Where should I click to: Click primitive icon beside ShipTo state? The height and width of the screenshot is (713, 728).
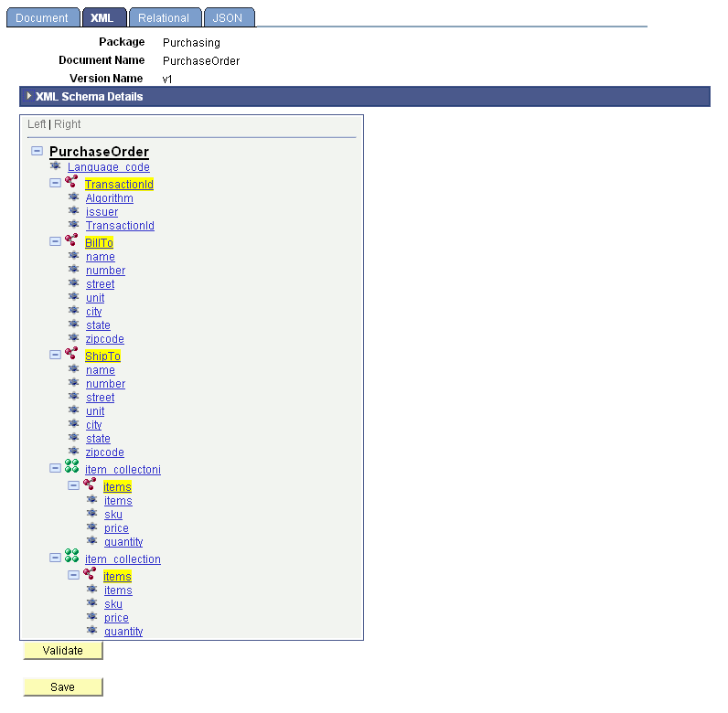(x=73, y=437)
